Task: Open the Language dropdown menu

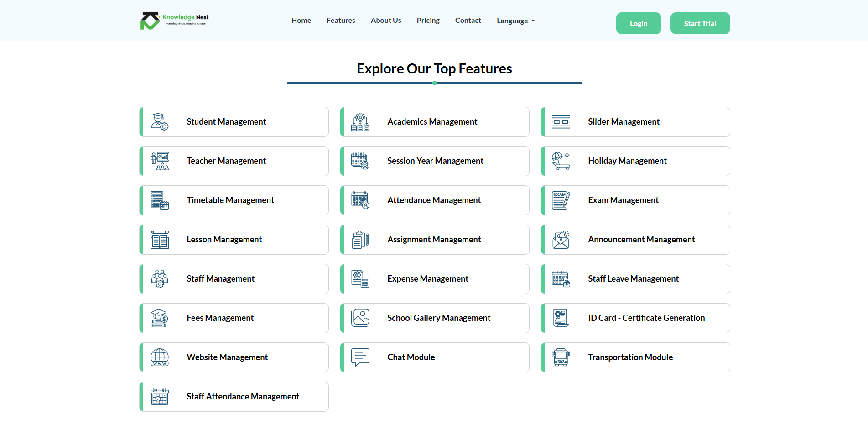Action: [x=515, y=21]
